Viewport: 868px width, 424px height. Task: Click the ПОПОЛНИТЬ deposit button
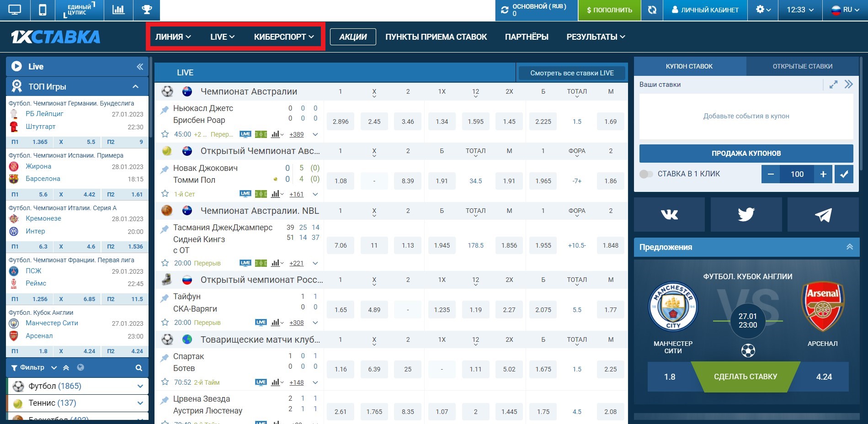609,10
